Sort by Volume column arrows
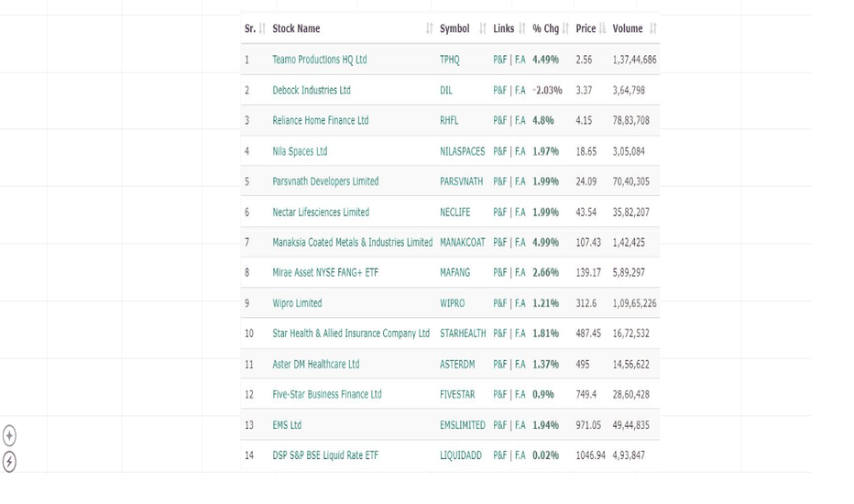854x504 pixels. point(653,28)
